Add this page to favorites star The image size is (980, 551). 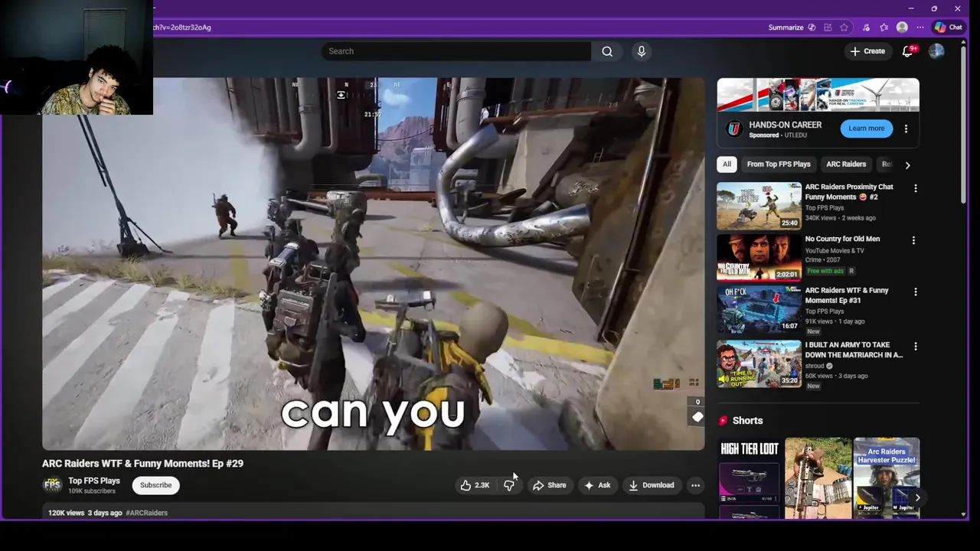844,28
